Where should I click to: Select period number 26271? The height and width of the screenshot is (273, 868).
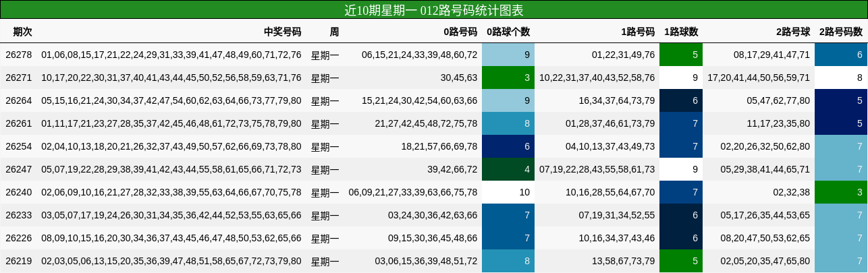(x=18, y=78)
